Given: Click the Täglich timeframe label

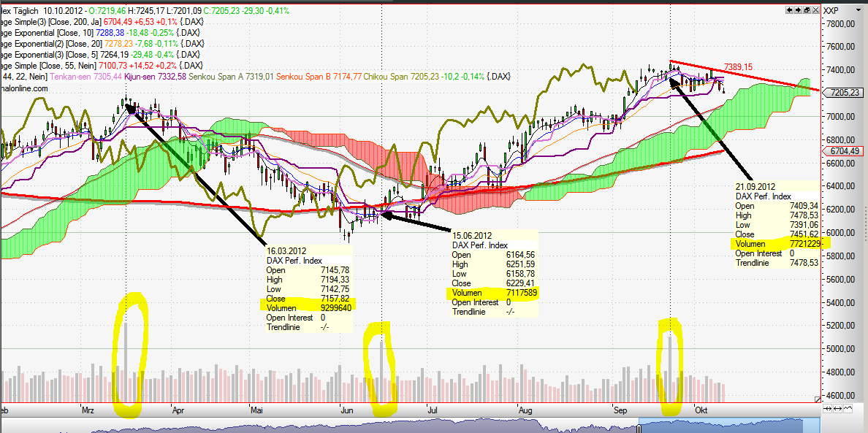Looking at the screenshot, I should pos(26,11).
